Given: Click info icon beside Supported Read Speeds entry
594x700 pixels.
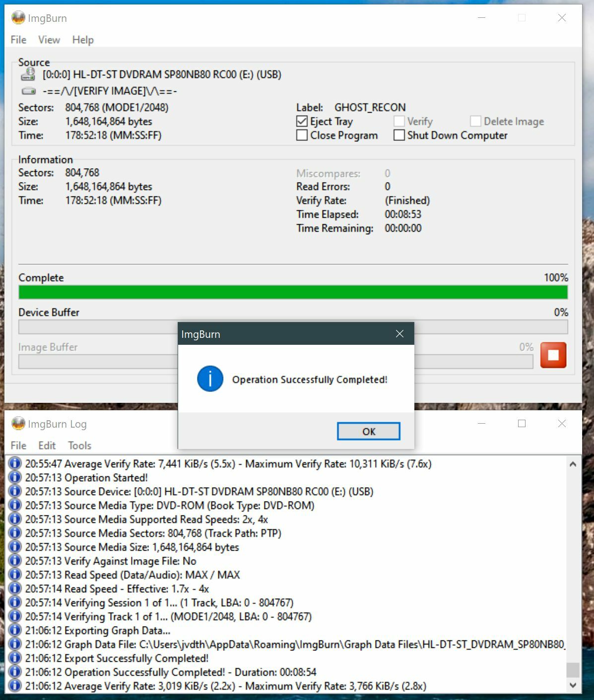Looking at the screenshot, I should tap(15, 519).
